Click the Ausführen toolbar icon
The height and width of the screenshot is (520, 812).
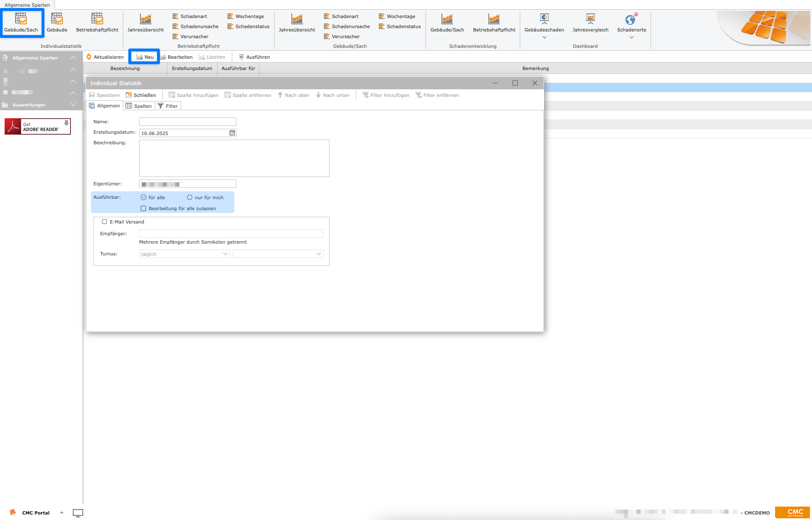241,57
